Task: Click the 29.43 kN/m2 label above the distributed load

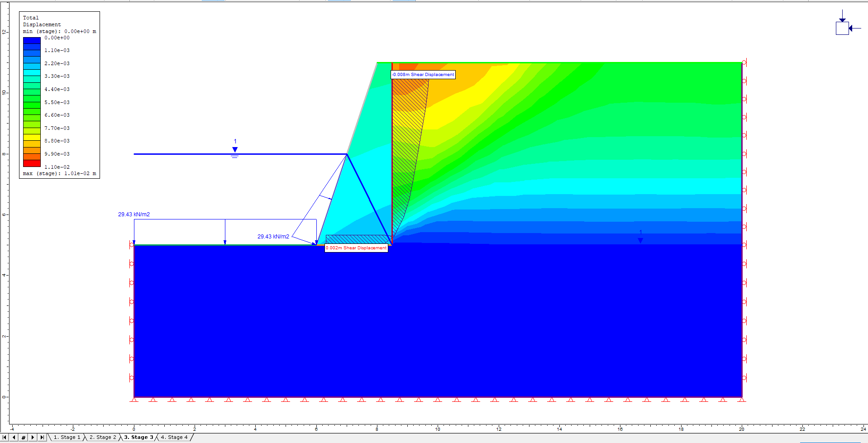Action: [134, 214]
